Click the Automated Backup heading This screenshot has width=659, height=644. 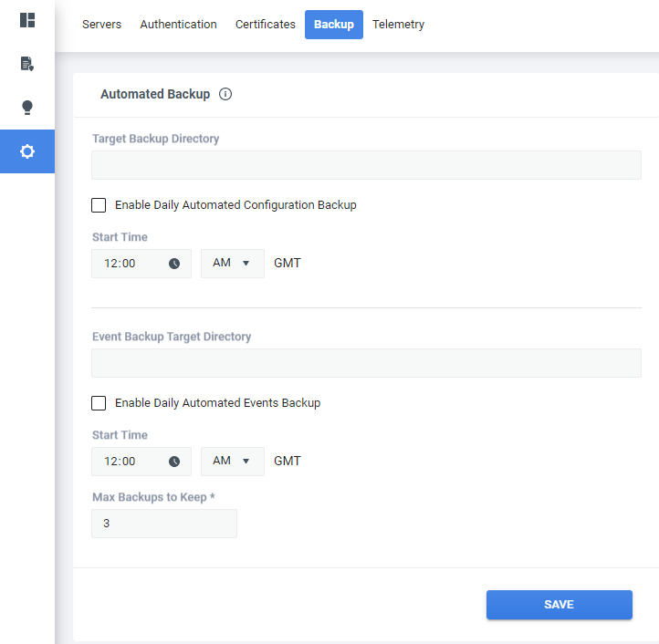tap(155, 94)
